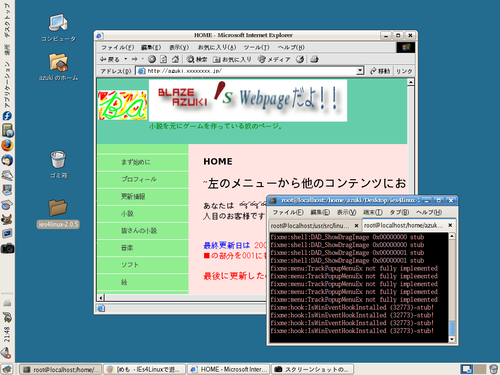500x375 pixels.
Task: Open the ファイル(F) menu in the terminal window
Action: (x=288, y=212)
